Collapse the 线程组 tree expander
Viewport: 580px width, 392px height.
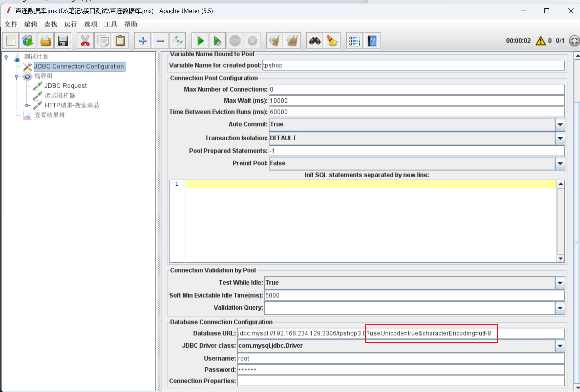pos(16,76)
